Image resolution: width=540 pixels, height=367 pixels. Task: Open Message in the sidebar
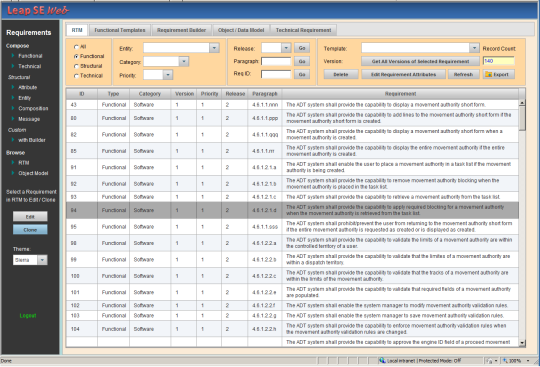click(x=29, y=119)
